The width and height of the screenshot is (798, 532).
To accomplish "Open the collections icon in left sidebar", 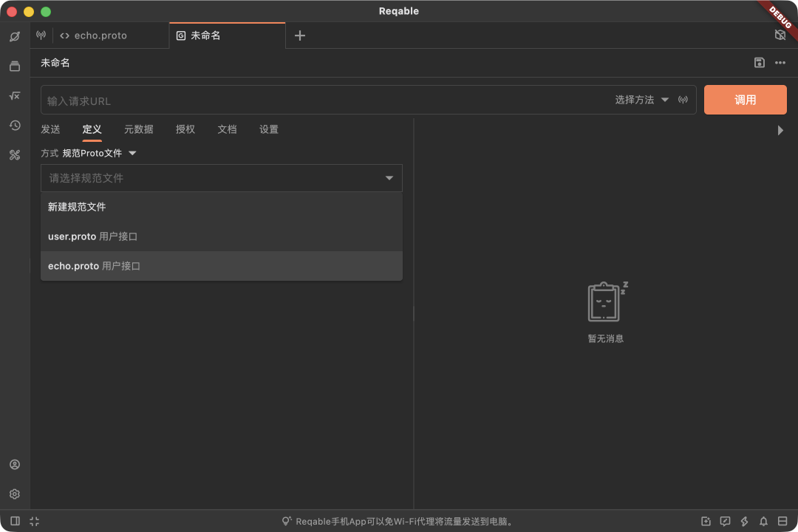I will tap(15, 66).
